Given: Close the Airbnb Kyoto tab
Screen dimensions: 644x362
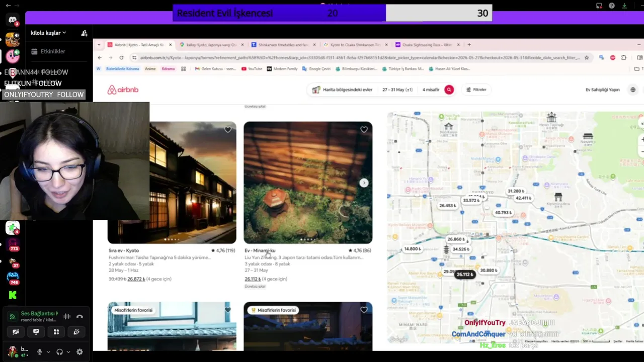Looking at the screenshot, I should pos(170,45).
